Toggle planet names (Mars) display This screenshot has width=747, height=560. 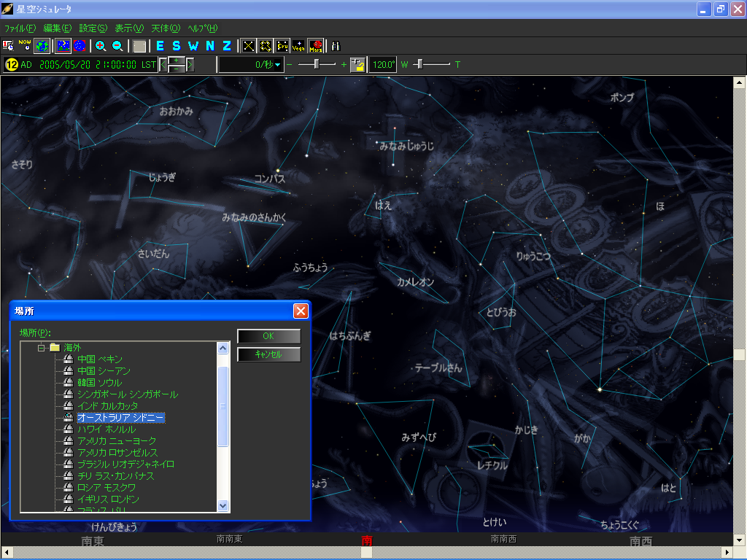(315, 46)
